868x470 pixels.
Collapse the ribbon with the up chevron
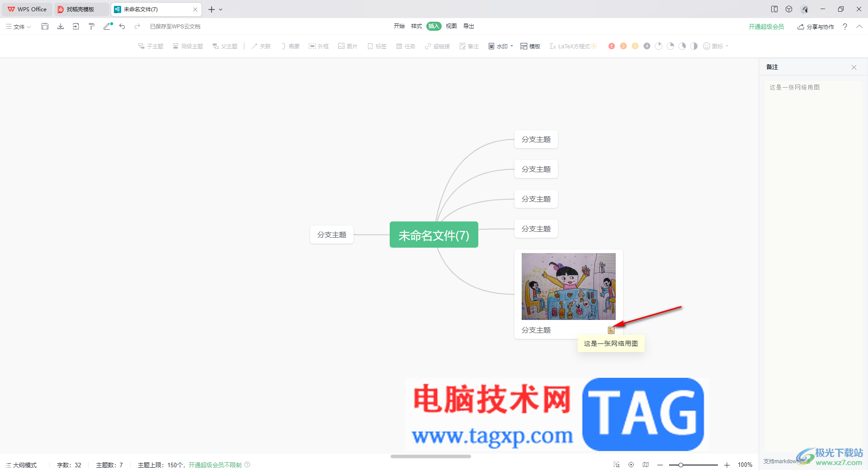859,27
